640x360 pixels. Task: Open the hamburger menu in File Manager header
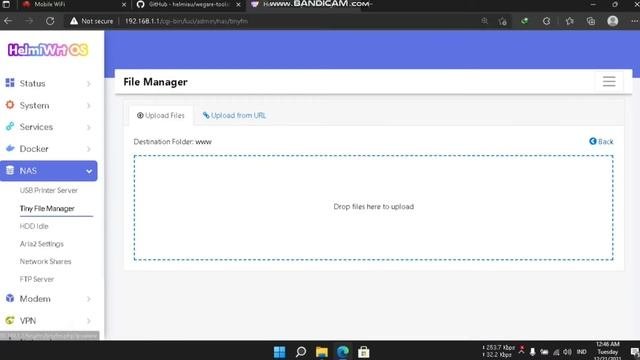[x=609, y=81]
